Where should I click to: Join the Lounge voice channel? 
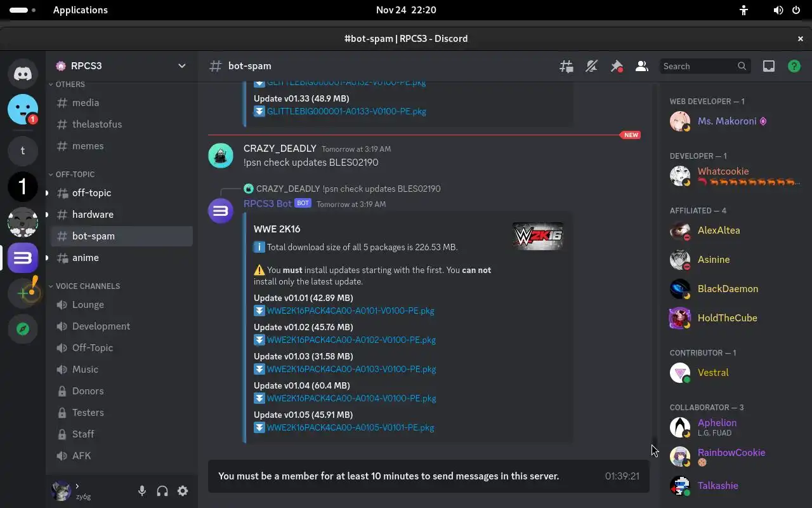[121, 305]
